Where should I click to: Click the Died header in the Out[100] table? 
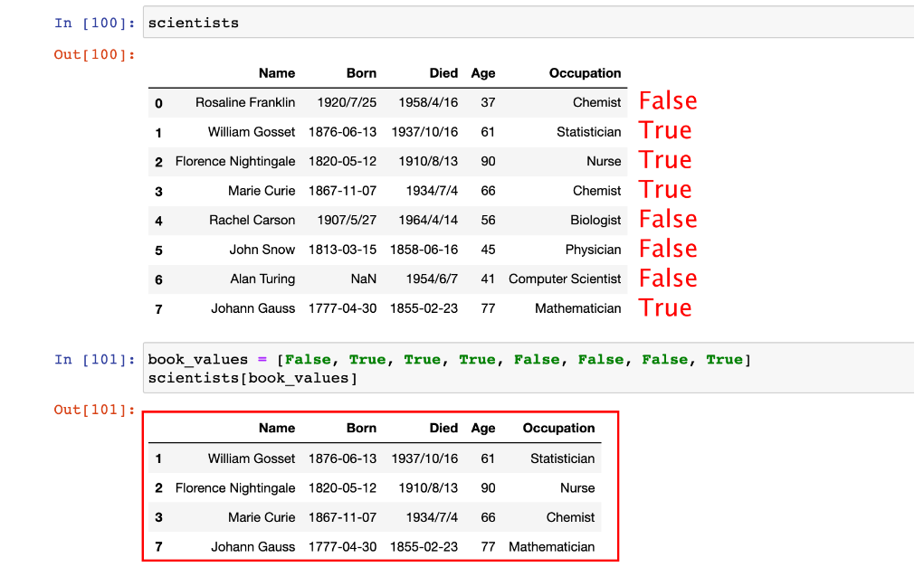pos(443,73)
